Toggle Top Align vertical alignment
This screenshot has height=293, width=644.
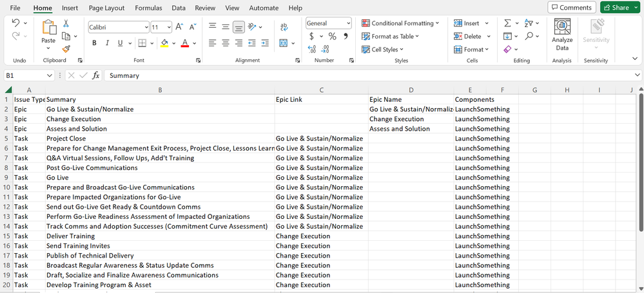click(x=212, y=27)
